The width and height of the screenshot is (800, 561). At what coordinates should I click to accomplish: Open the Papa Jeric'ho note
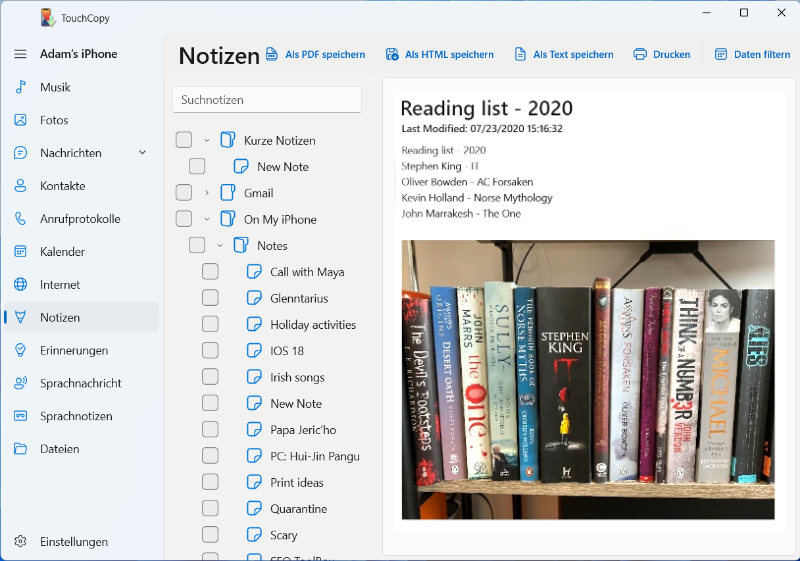pos(303,430)
